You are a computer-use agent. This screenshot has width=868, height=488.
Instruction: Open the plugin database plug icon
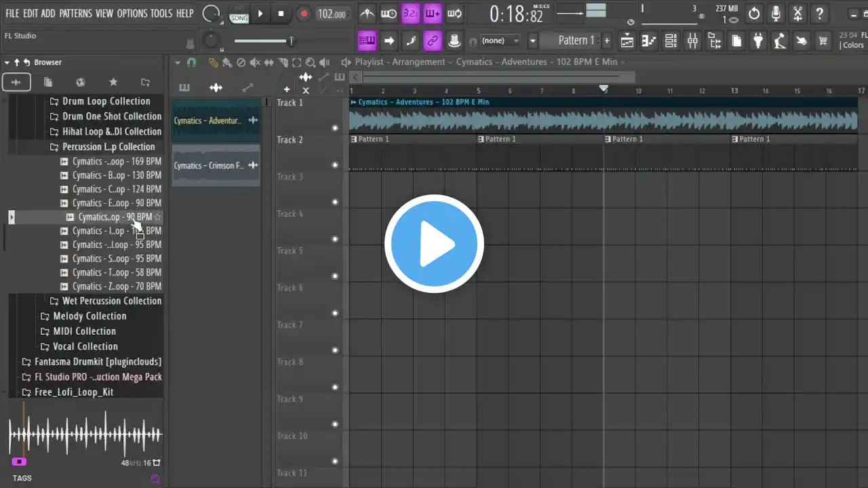[x=758, y=41]
